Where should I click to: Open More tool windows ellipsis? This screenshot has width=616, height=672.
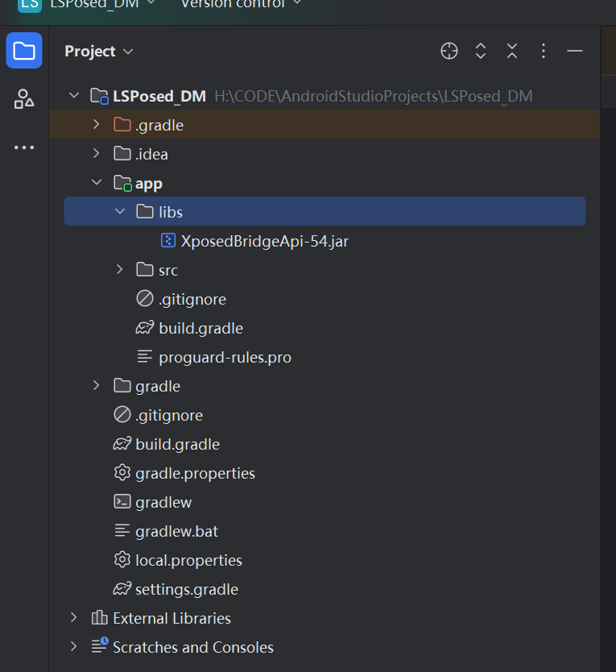(24, 147)
